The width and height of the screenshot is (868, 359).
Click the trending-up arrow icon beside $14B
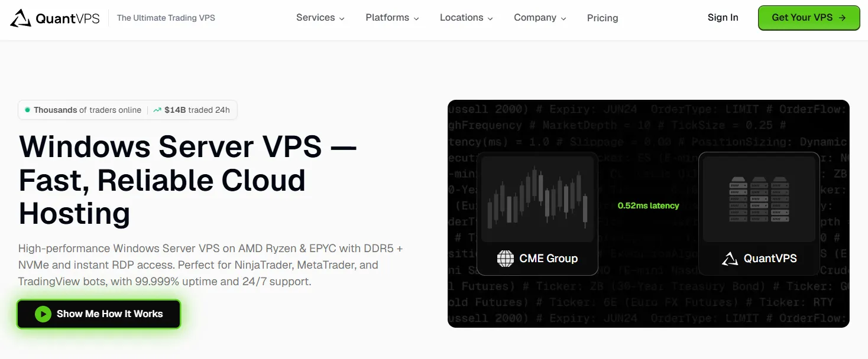pyautogui.click(x=157, y=110)
